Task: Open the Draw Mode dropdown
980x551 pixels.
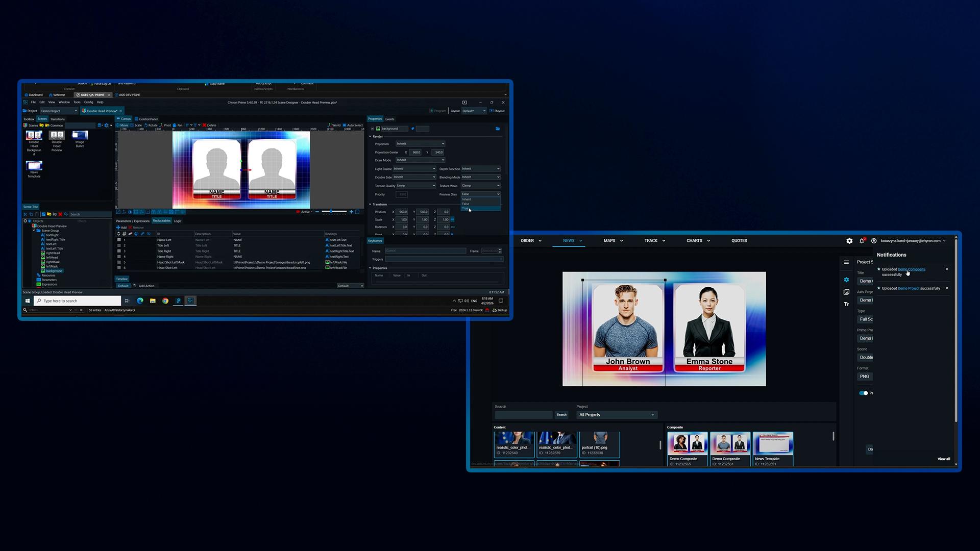Action: (x=421, y=160)
